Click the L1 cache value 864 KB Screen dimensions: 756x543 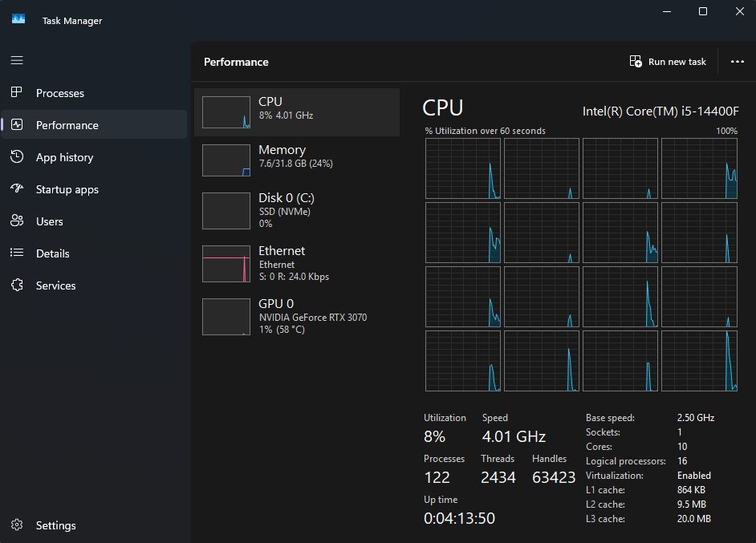click(691, 490)
